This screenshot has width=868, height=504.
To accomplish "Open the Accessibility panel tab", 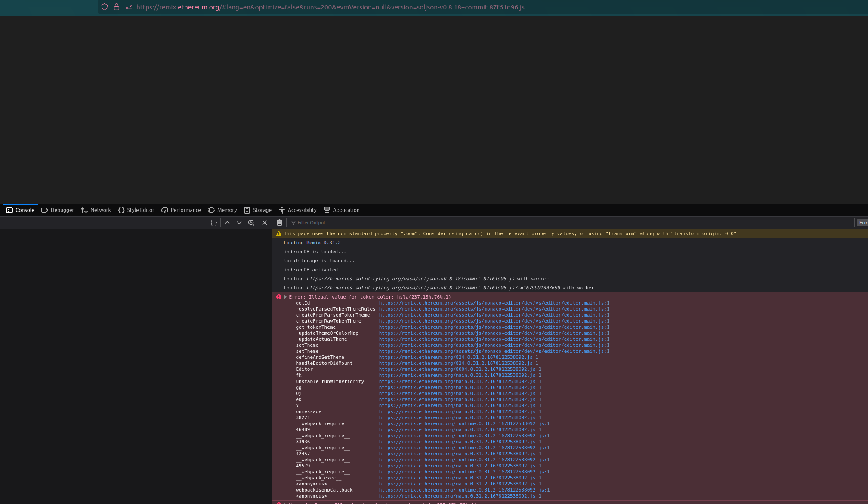I will pos(297,210).
